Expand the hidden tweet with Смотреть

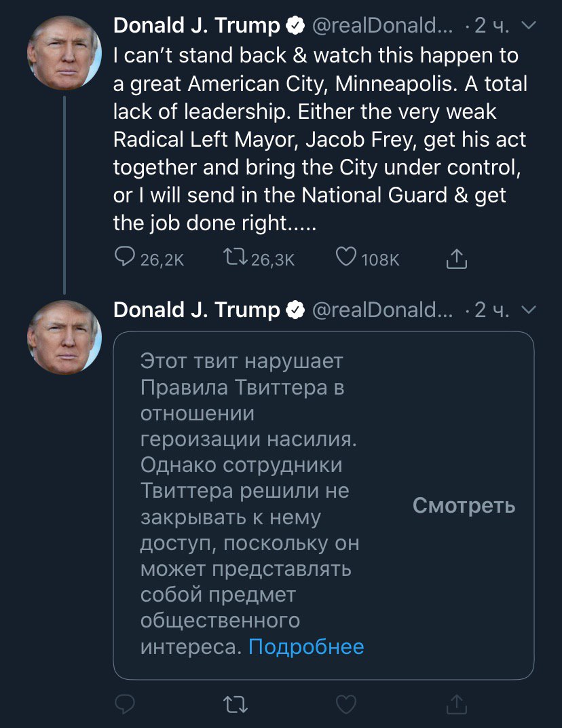[464, 505]
